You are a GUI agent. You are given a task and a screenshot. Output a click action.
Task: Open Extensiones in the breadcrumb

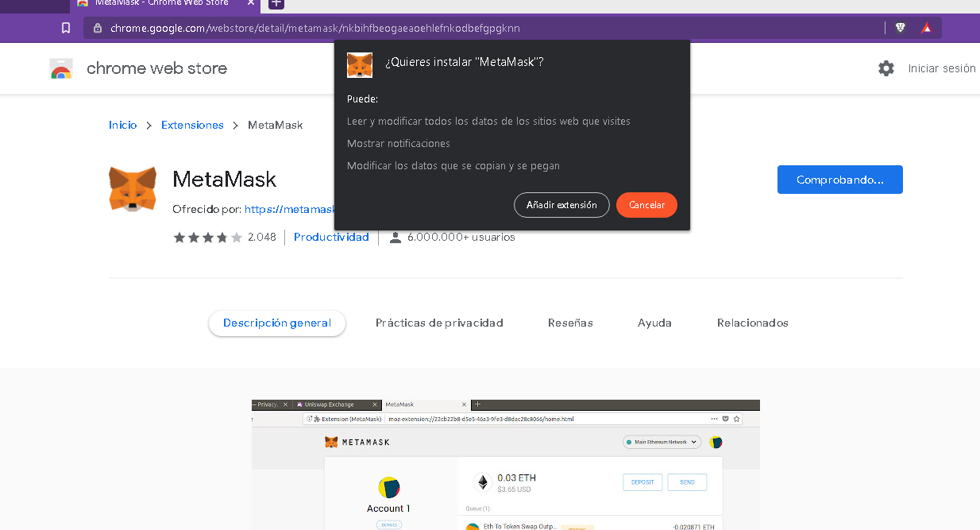(x=192, y=125)
